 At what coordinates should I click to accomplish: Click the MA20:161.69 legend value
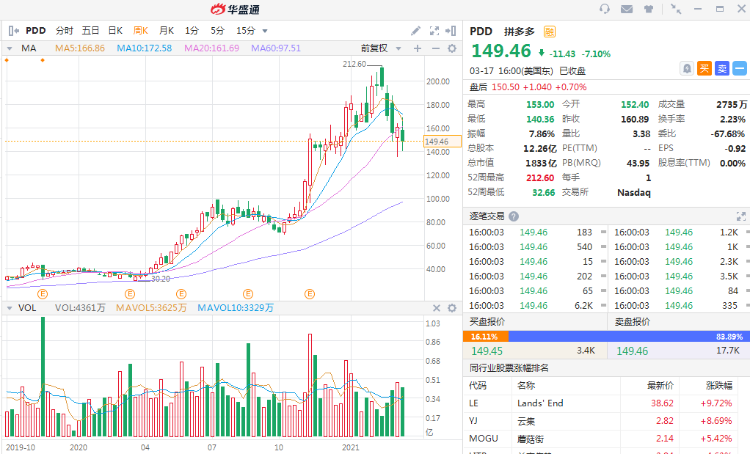[212, 48]
